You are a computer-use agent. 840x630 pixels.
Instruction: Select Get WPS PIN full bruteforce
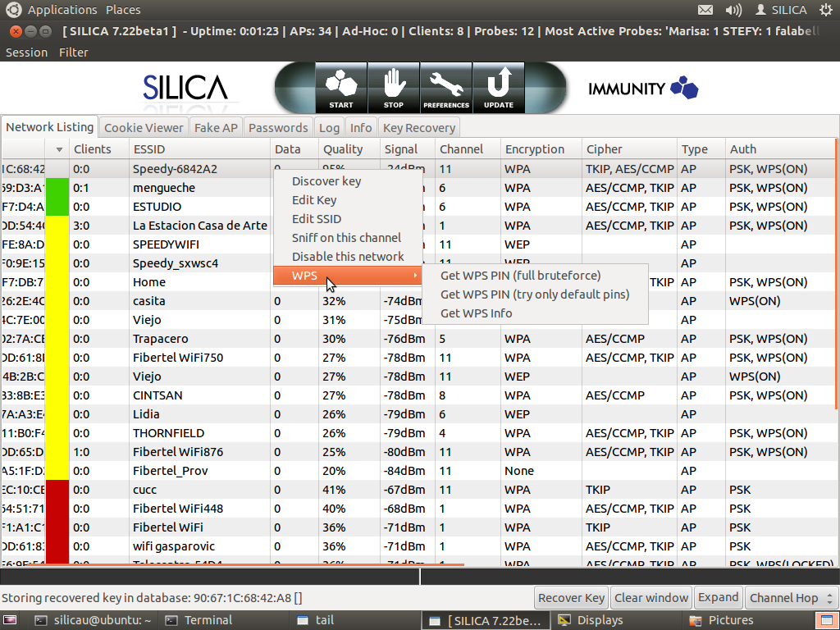520,276
